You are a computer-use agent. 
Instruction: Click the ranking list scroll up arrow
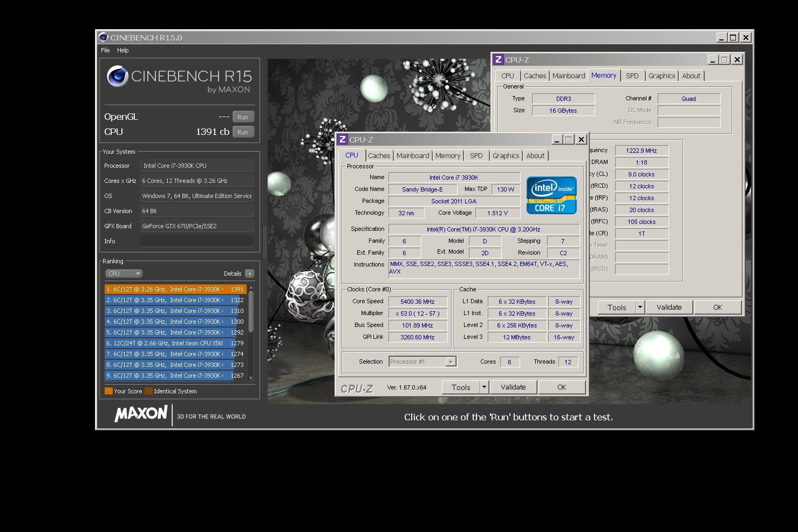click(250, 288)
